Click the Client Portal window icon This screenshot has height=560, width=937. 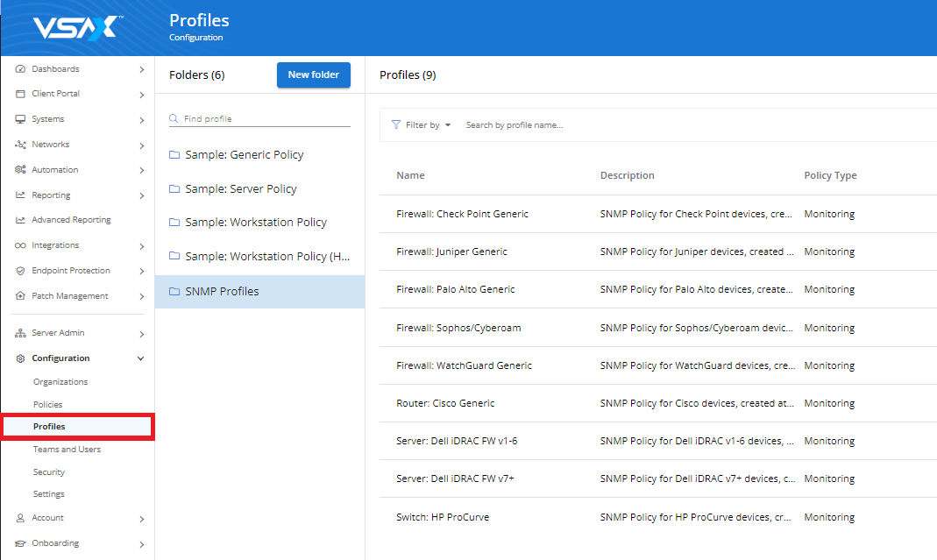coord(20,94)
